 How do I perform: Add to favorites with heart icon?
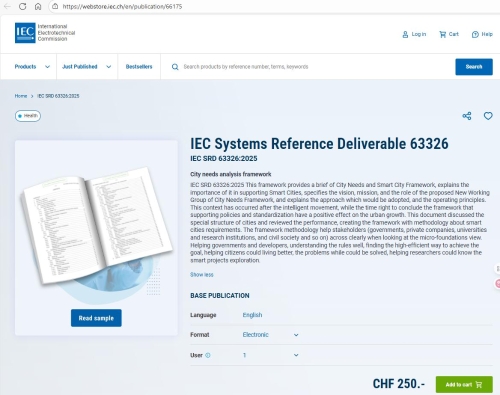coord(488,116)
